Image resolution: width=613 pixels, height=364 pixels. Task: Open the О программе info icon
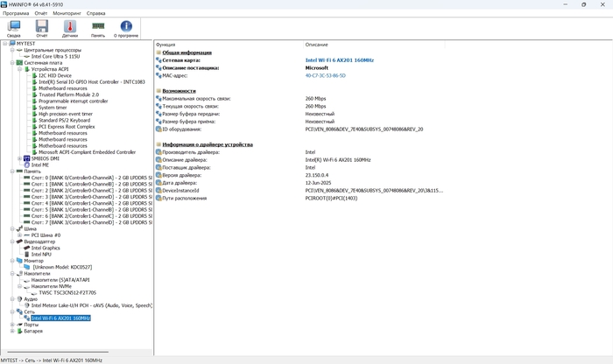tap(127, 28)
